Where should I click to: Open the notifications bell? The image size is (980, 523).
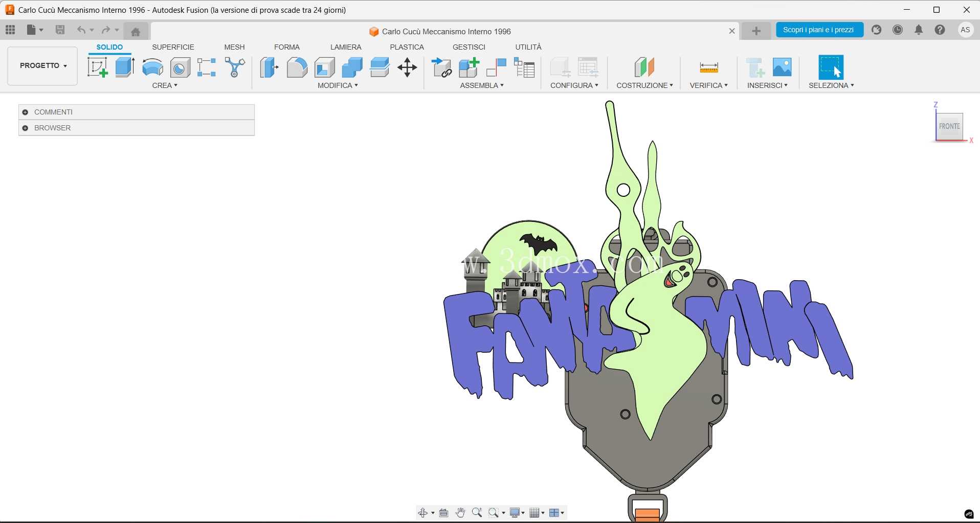click(x=919, y=30)
